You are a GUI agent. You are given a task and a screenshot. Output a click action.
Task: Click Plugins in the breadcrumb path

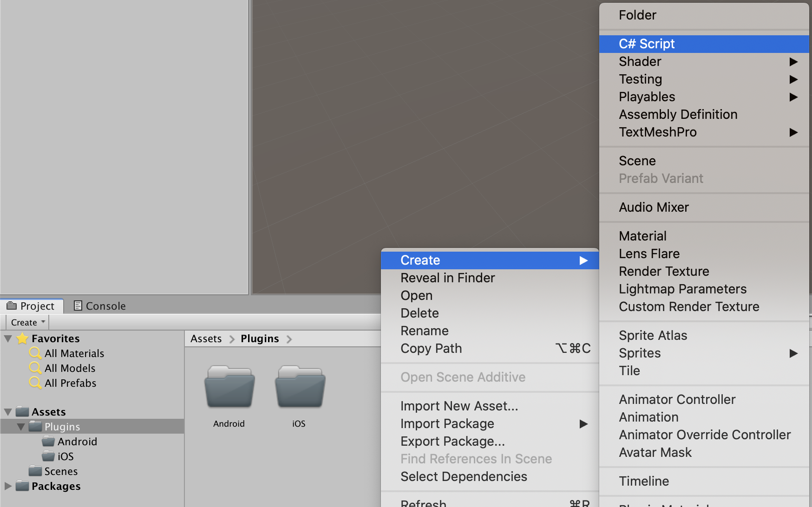point(260,338)
